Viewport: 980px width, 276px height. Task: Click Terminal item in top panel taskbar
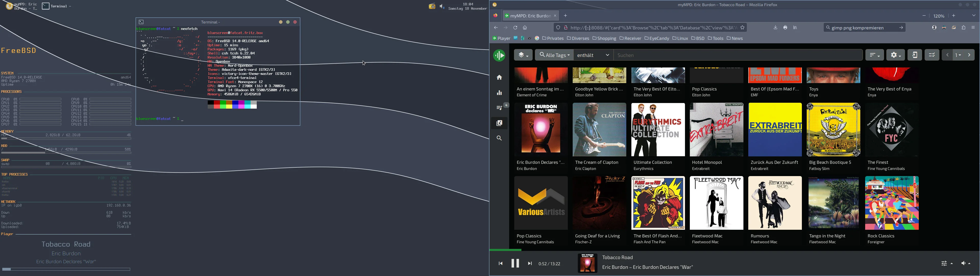click(x=57, y=6)
